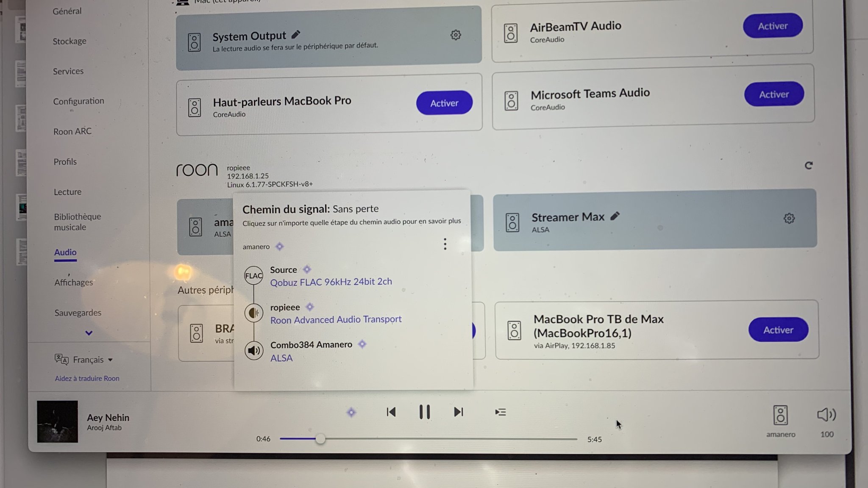Open Configuration settings
This screenshot has height=488, width=868.
pos(78,101)
